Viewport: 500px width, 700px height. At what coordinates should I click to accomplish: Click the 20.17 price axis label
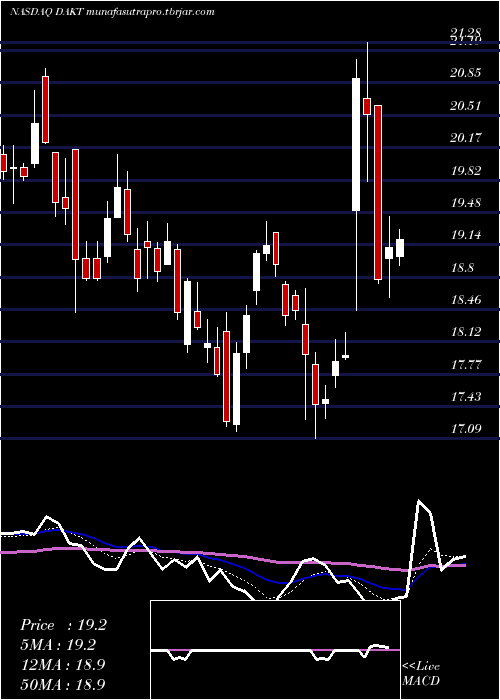466,138
